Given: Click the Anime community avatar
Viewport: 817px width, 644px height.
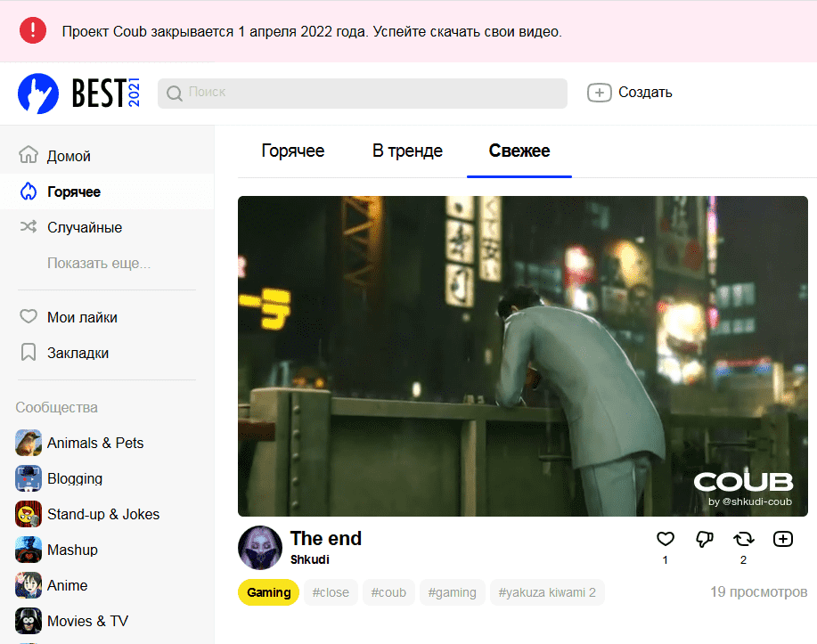Looking at the screenshot, I should [x=29, y=585].
